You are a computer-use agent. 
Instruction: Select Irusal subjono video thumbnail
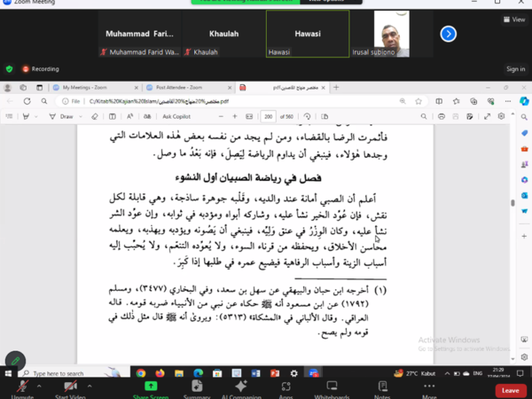(392, 34)
